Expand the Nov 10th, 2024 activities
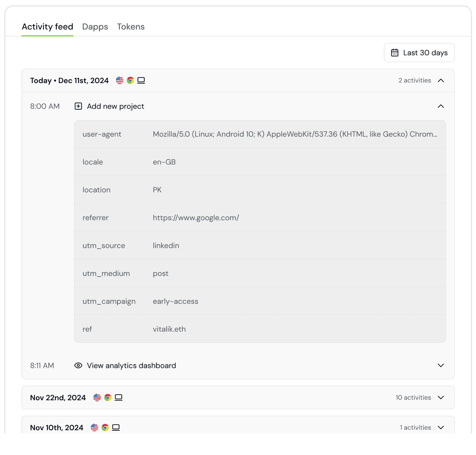The height and width of the screenshot is (455, 476). click(441, 428)
